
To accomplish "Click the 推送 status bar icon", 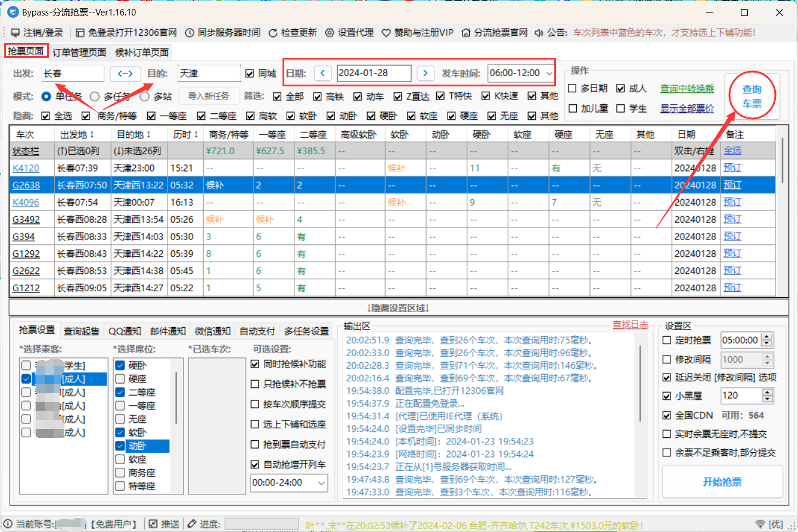I will pos(153,524).
